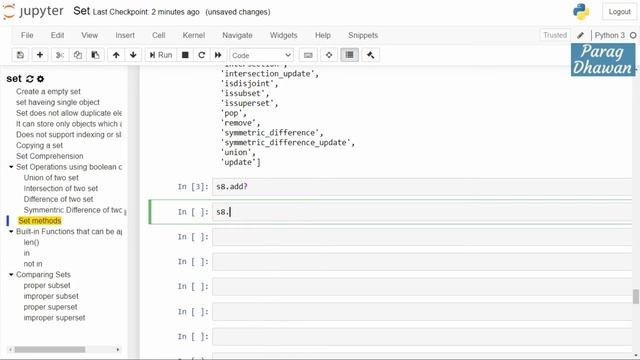The width and height of the screenshot is (640, 360).
Task: Restart the kernel icon
Action: [x=201, y=55]
